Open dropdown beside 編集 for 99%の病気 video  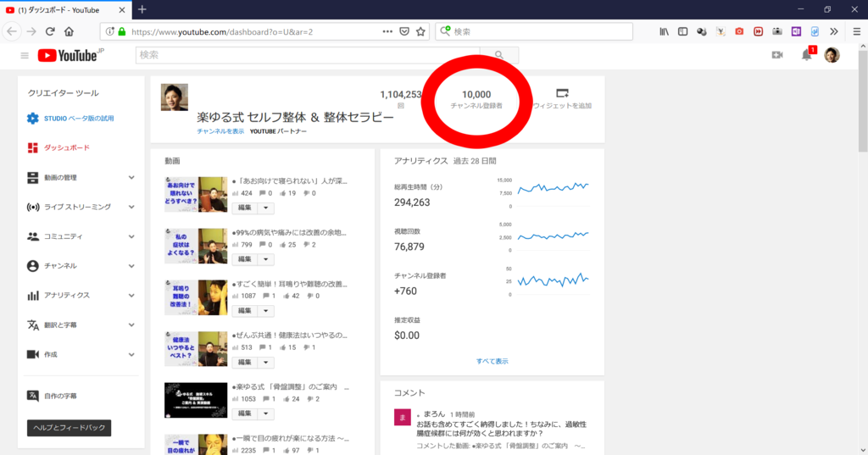(x=265, y=259)
